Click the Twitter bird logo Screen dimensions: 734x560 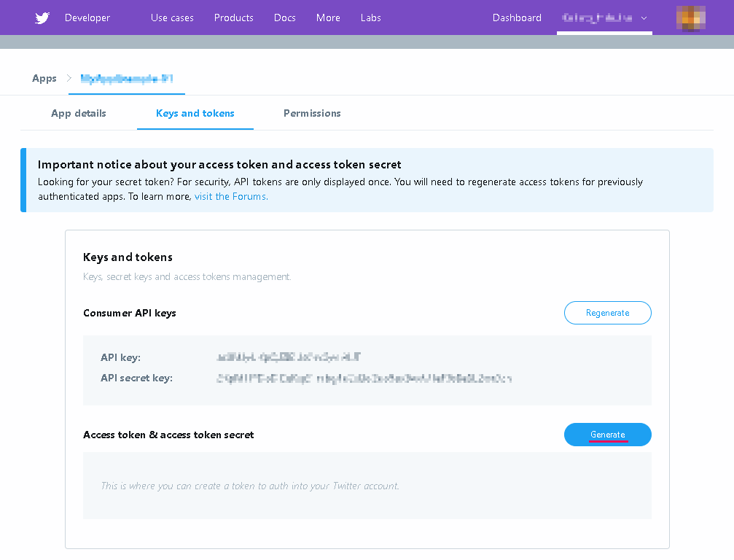[42, 17]
